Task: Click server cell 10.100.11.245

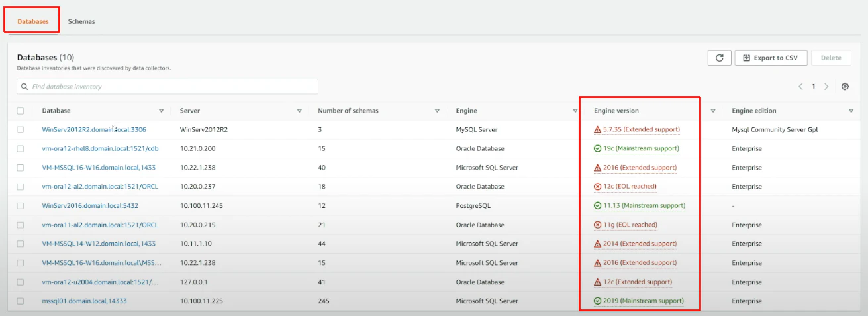Action: [x=201, y=205]
